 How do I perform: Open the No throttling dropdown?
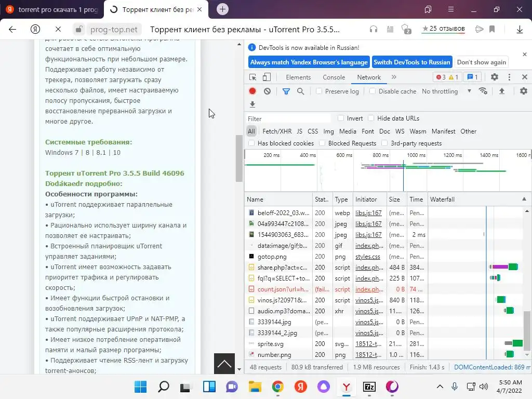tap(446, 91)
